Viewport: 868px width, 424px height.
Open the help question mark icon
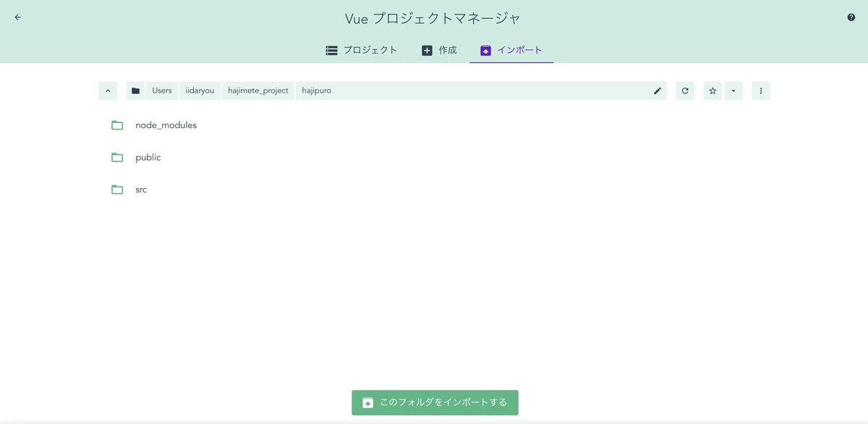click(851, 17)
